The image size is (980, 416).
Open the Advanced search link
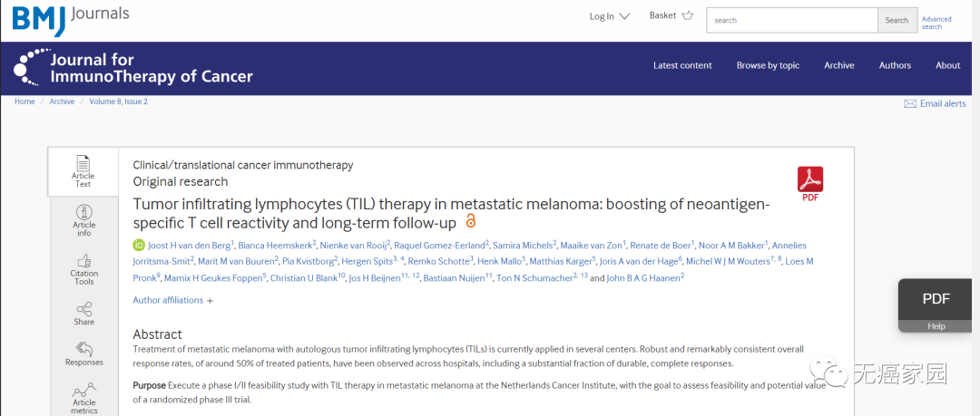point(936,23)
